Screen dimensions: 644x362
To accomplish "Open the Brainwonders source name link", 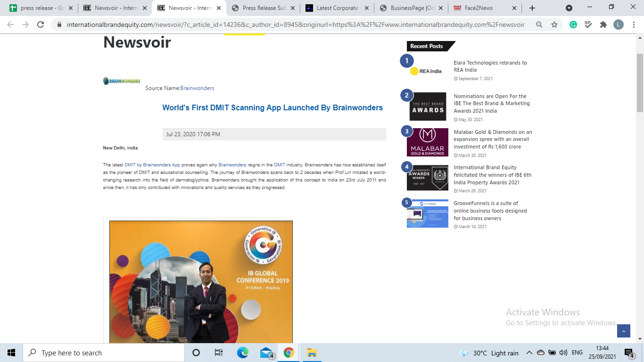I will coord(197,88).
